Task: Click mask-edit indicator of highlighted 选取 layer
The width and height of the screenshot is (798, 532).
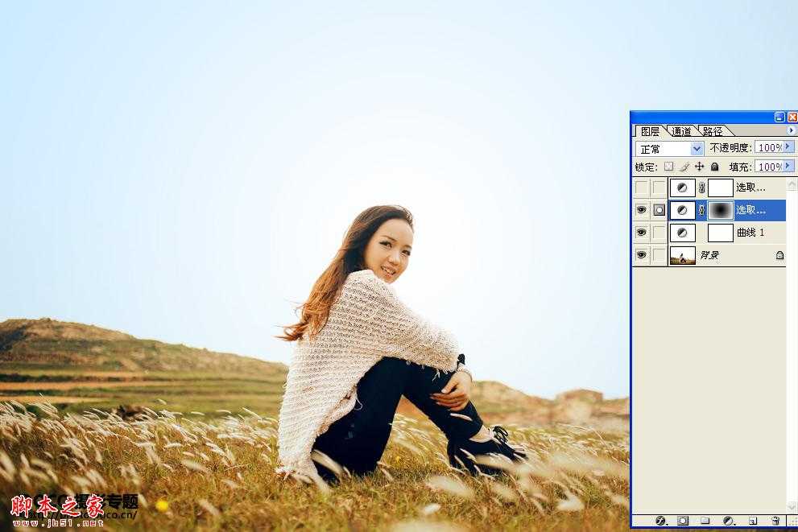Action: 659,209
